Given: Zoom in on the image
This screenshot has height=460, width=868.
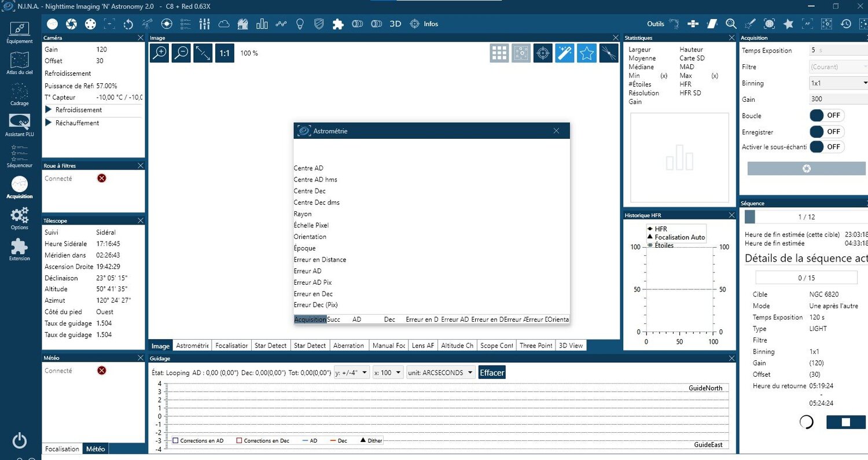Looking at the screenshot, I should (159, 53).
